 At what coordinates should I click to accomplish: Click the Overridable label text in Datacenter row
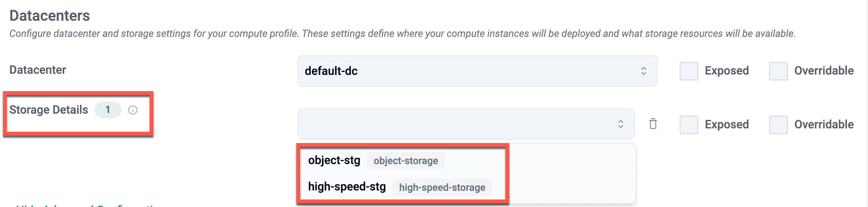tap(824, 71)
